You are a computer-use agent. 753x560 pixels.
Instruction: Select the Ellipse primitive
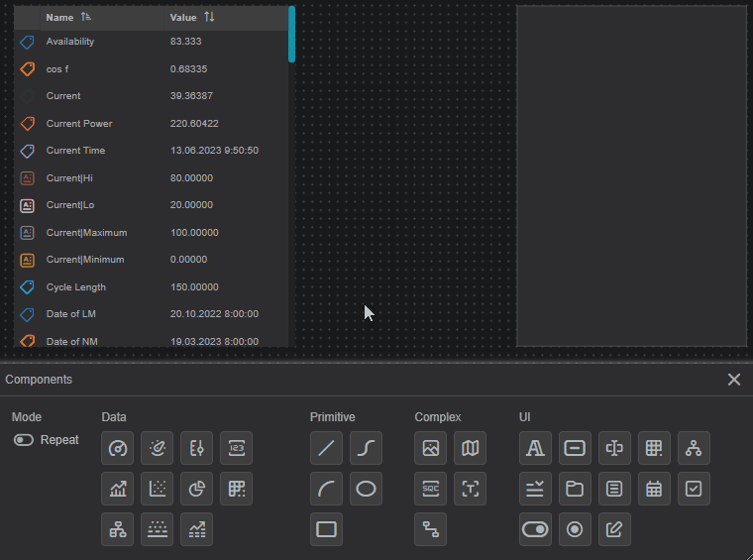pyautogui.click(x=366, y=489)
